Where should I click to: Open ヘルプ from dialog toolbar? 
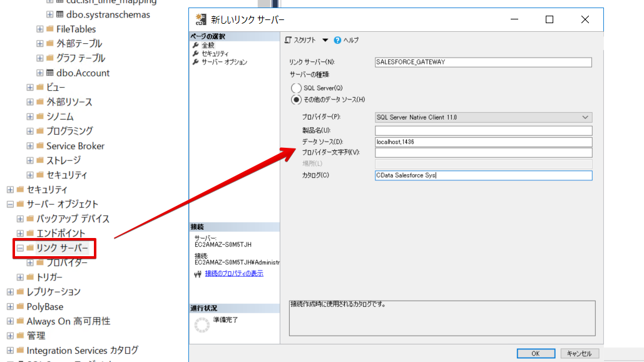[346, 40]
